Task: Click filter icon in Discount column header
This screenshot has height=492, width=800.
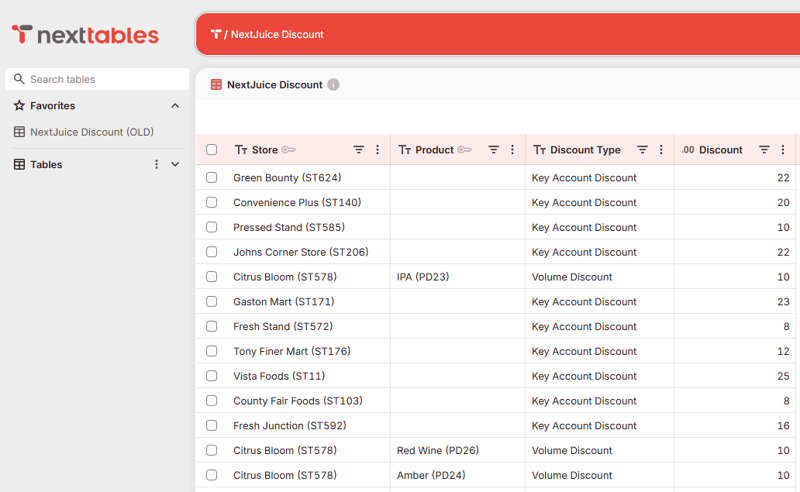Action: [x=764, y=150]
